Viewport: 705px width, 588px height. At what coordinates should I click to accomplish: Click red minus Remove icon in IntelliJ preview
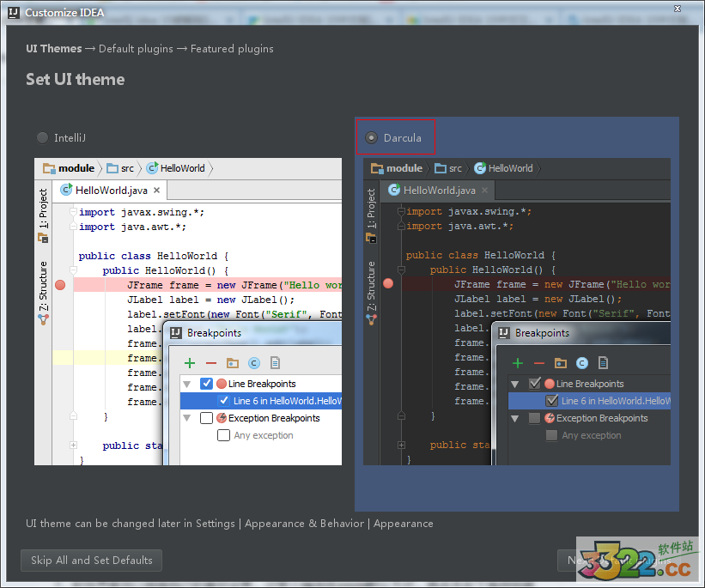pos(211,363)
